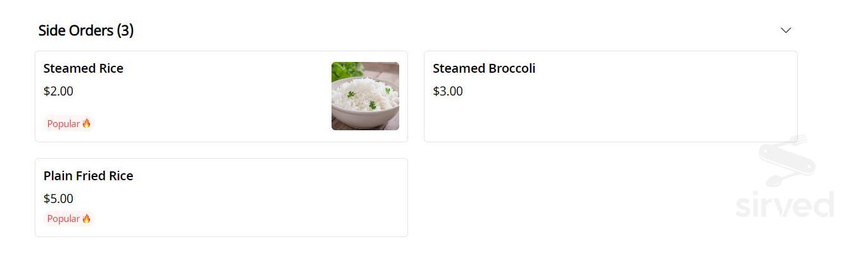Click the $3.00 price of Steamed Broccoli
This screenshot has width=868, height=258.
[x=448, y=91]
